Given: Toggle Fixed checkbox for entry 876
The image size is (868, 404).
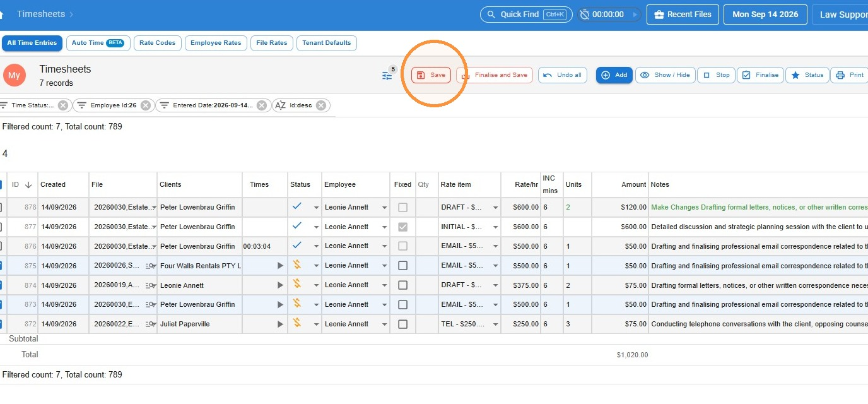Looking at the screenshot, I should tap(402, 246).
